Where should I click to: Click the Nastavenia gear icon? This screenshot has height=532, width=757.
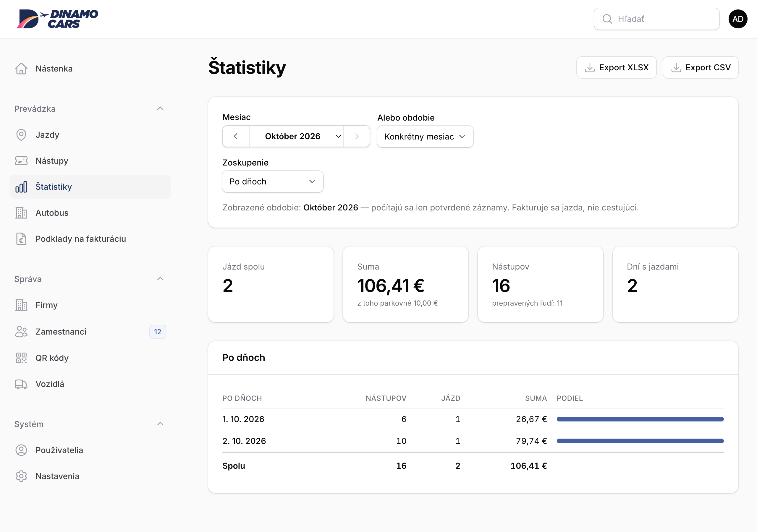coord(21,476)
